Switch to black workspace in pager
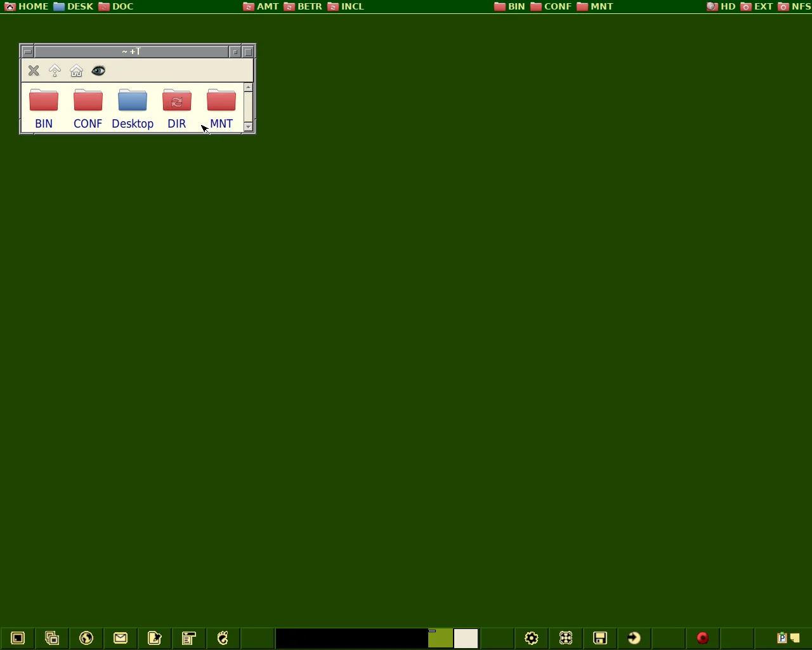The height and width of the screenshot is (650, 812). click(x=352, y=638)
